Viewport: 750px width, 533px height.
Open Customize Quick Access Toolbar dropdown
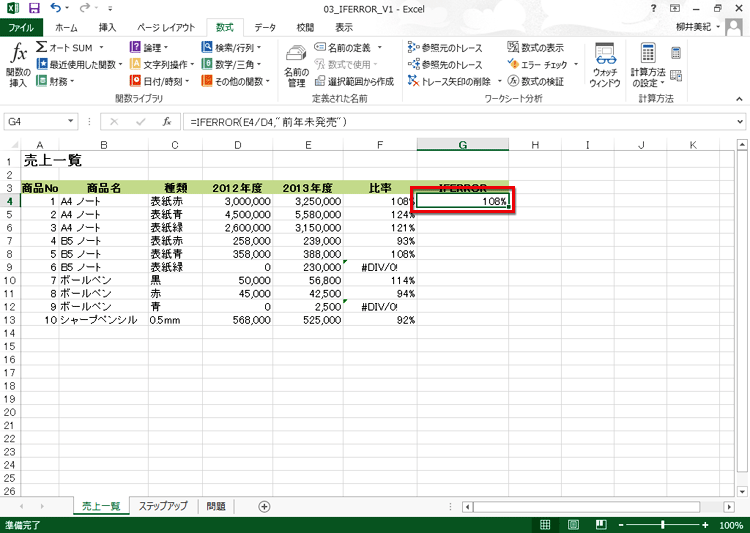[x=110, y=8]
